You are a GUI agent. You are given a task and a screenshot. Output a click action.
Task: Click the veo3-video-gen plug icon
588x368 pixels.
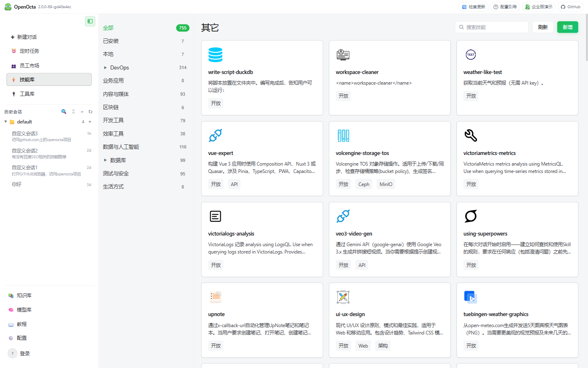343,216
